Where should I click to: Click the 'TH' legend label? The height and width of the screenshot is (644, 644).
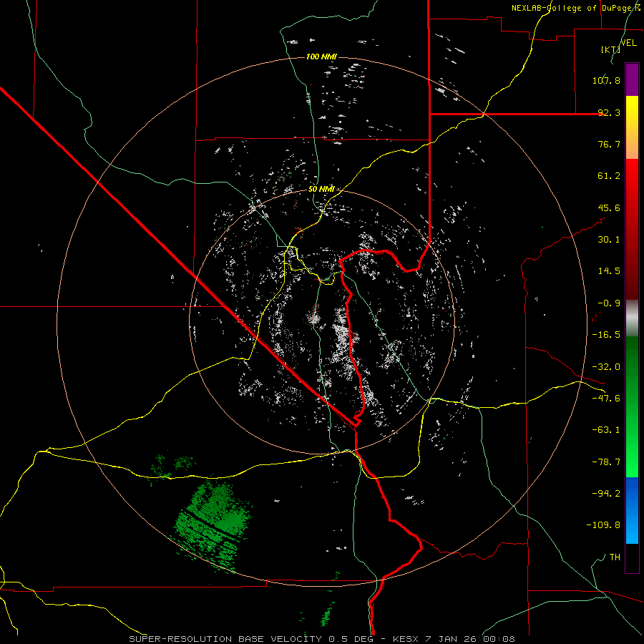click(615, 557)
